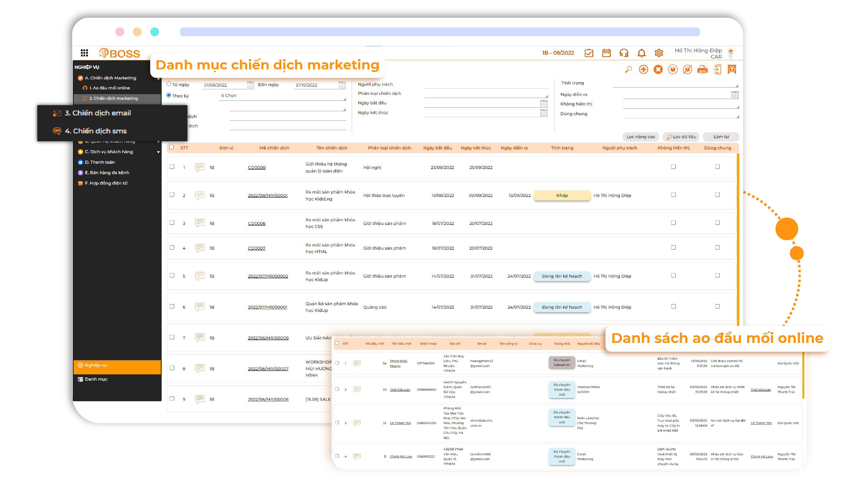Click the orange delete X icon
Screen dimensions: 868x488
[x=658, y=70]
